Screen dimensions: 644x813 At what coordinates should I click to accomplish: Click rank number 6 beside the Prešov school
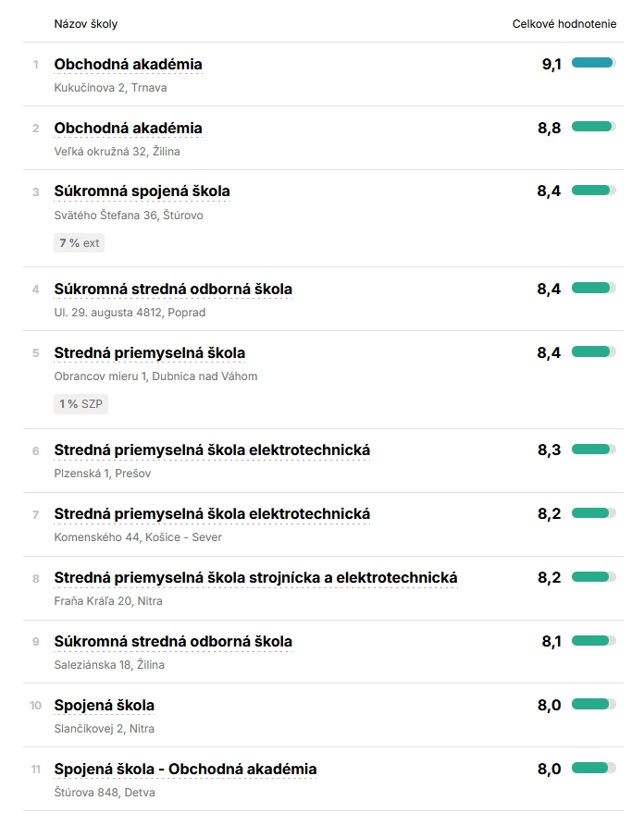coord(34,451)
